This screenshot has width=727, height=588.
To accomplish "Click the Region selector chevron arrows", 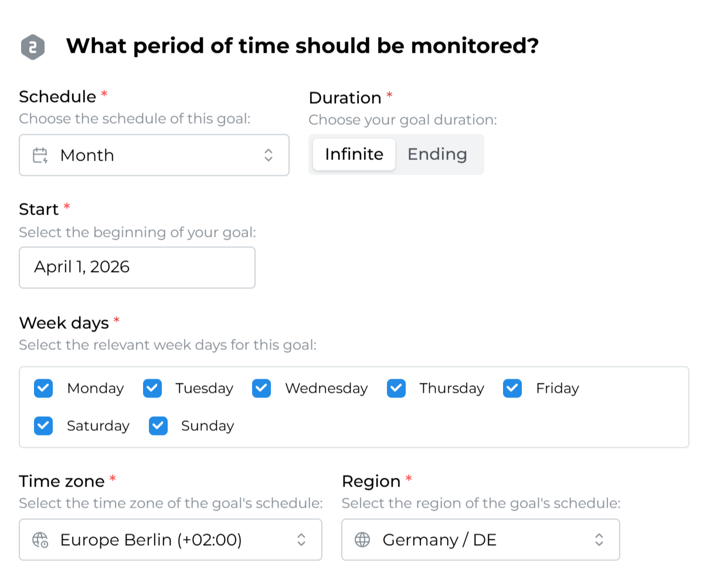I will (599, 540).
